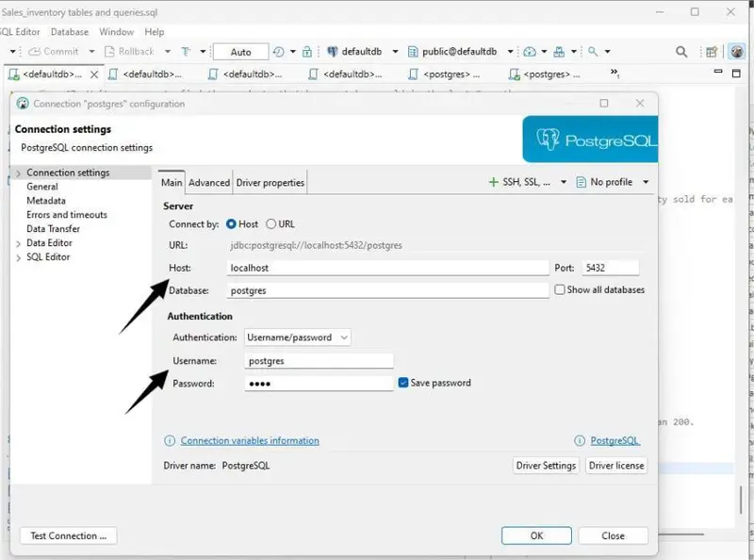Viewport: 754px width, 560px height.
Task: Add SSH, SSL network handler
Action: tap(520, 182)
